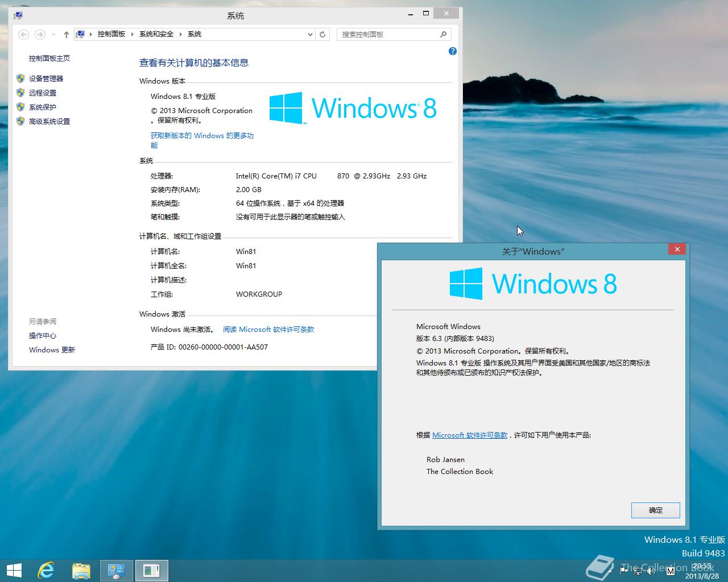Click processor value Intel(R) Core(TM) i7 CPU

click(x=332, y=176)
